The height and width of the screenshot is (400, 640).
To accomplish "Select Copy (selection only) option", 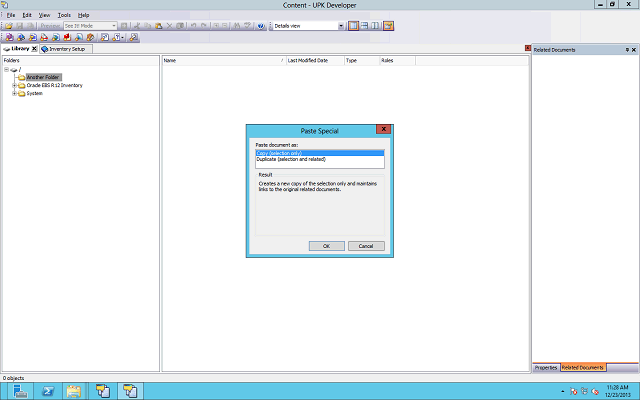I will coord(320,153).
